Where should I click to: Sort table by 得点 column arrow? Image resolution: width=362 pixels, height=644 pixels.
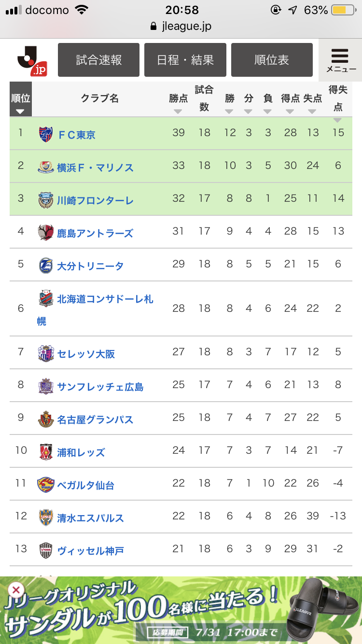coord(290,112)
